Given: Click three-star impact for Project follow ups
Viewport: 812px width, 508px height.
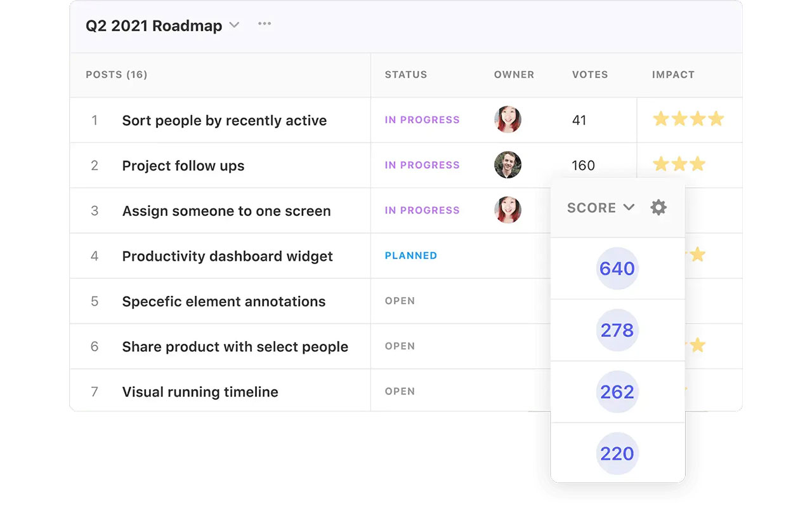Looking at the screenshot, I should coord(679,164).
